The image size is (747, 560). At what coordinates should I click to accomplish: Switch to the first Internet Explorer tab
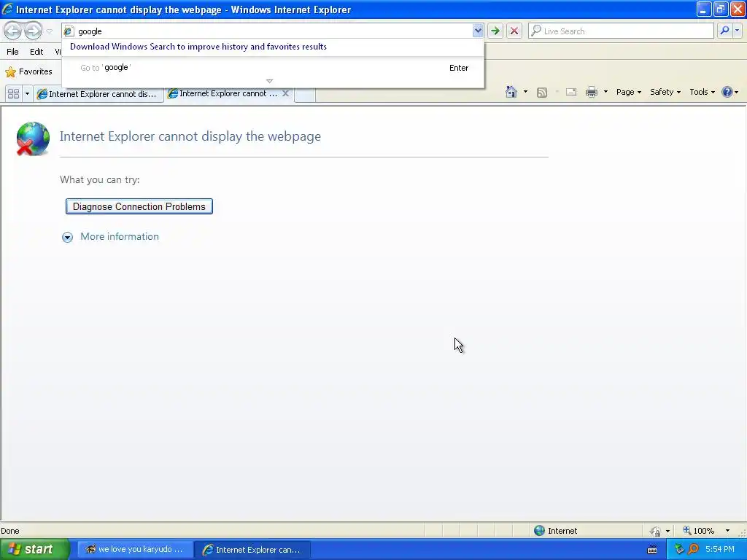(97, 94)
